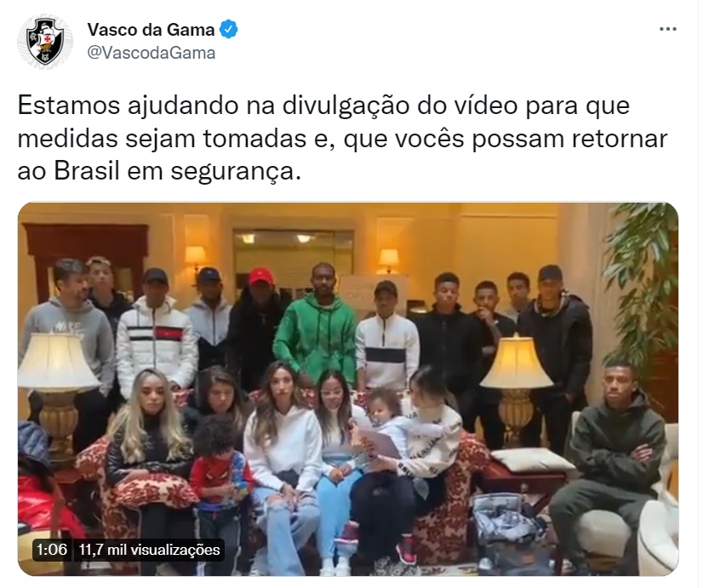Viewport: 709px width, 588px height.
Task: Click the @VascodaGama handle
Action: pyautogui.click(x=151, y=53)
